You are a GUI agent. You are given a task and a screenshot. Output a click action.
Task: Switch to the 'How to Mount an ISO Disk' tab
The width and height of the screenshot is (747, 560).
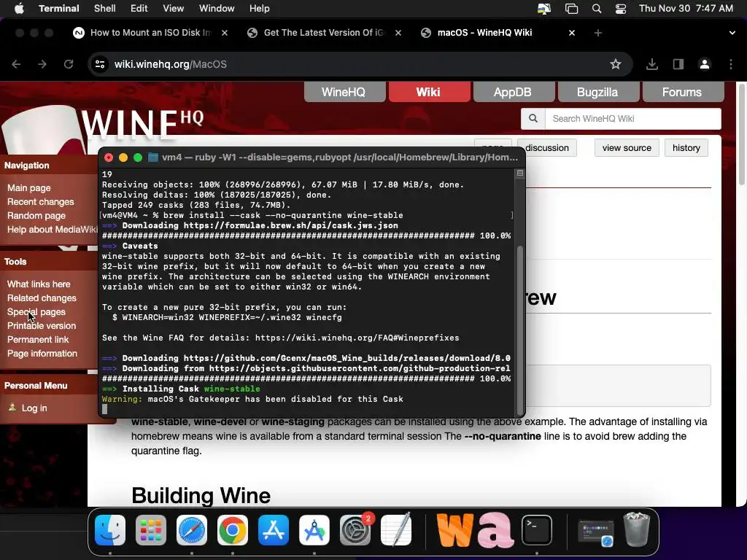(150, 33)
